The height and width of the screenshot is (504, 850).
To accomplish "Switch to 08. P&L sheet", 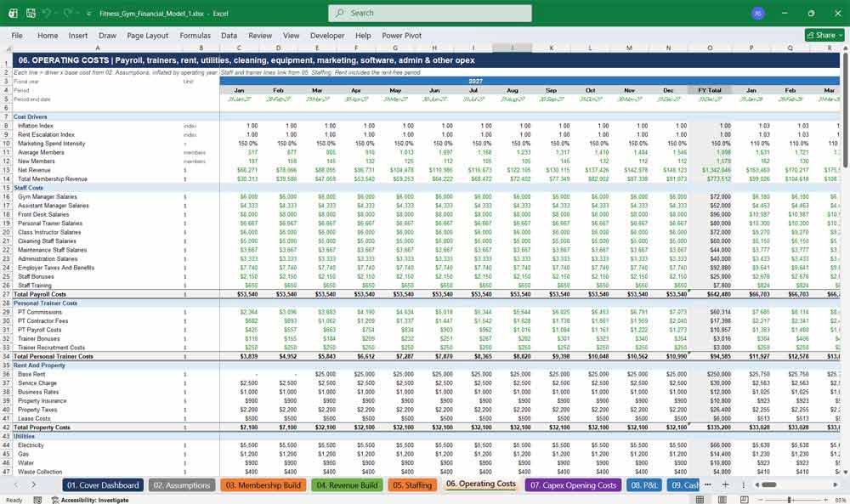I will pos(644,485).
